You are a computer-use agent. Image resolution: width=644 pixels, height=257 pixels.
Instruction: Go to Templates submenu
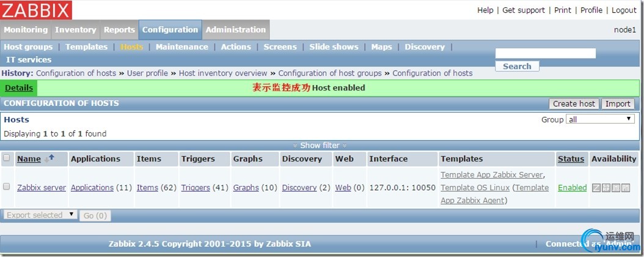pyautogui.click(x=86, y=47)
